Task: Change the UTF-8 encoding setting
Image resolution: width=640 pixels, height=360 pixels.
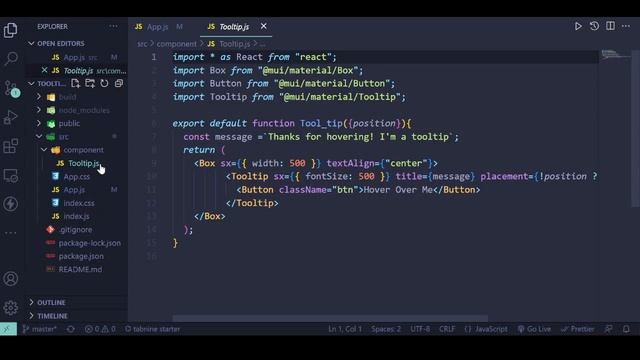Action: click(x=420, y=329)
